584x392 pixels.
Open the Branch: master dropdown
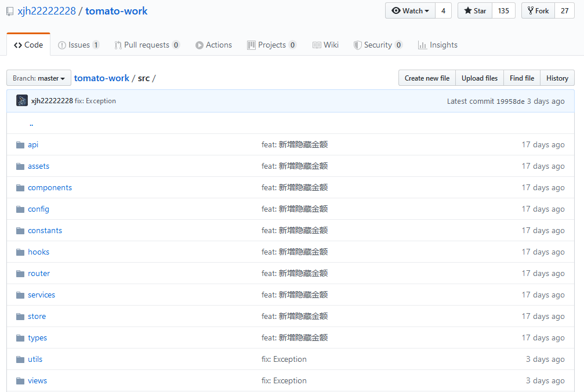[38, 78]
